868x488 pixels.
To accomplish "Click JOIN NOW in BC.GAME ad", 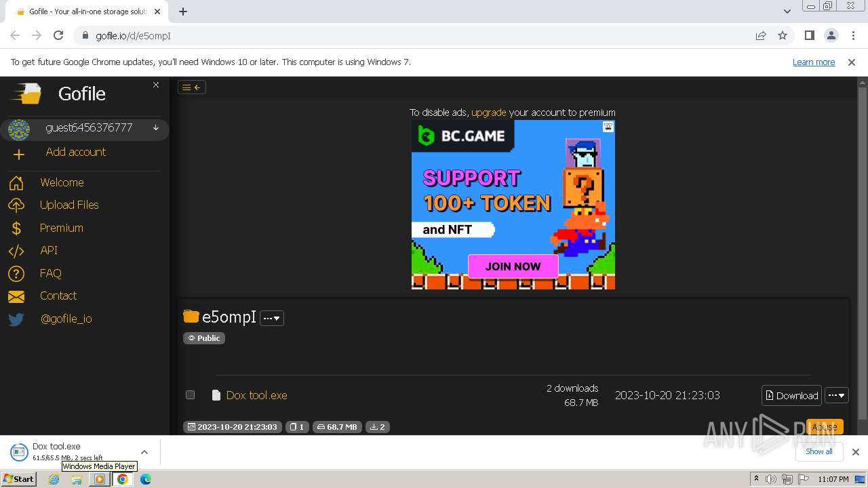I will 513,266.
